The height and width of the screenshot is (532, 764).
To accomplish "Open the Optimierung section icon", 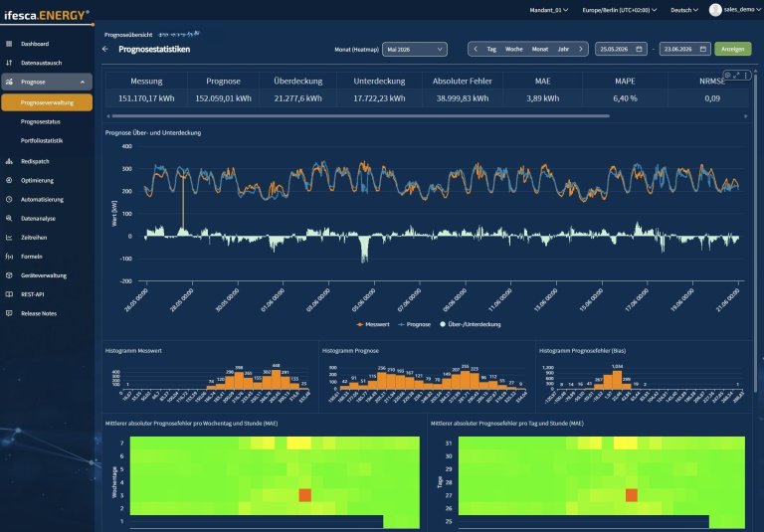I will click(x=9, y=180).
